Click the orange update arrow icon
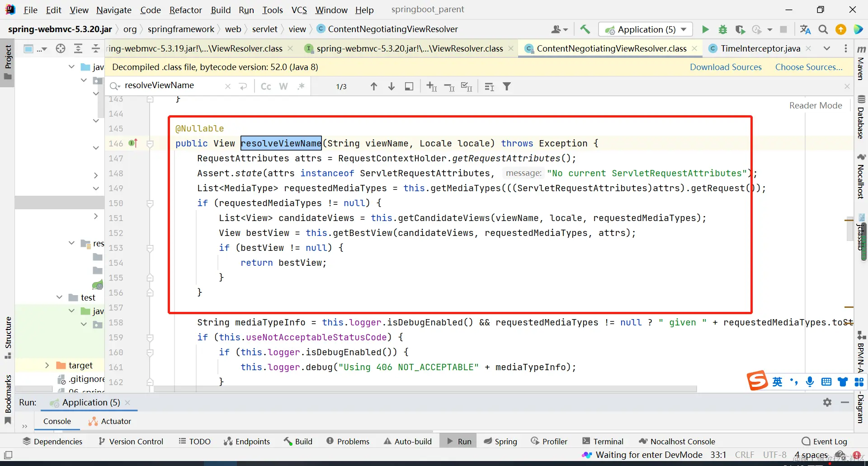The image size is (868, 466). point(841,30)
